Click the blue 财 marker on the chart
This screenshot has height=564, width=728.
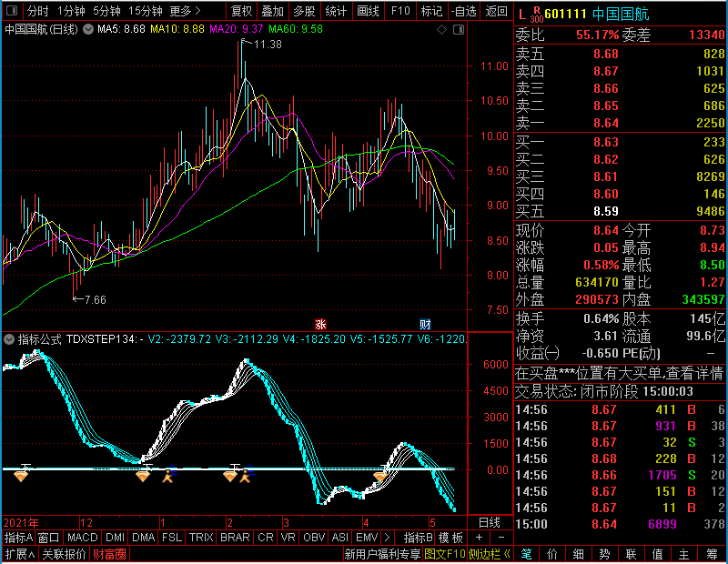click(x=425, y=324)
